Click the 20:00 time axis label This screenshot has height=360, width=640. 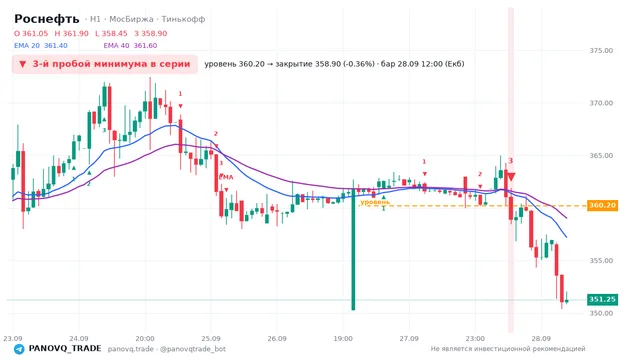(145, 338)
